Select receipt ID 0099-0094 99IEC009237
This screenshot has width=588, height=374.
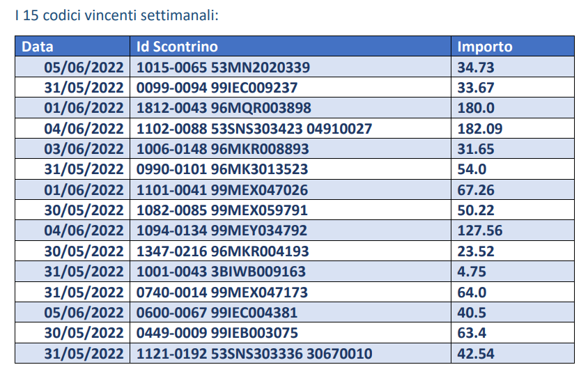point(217,88)
